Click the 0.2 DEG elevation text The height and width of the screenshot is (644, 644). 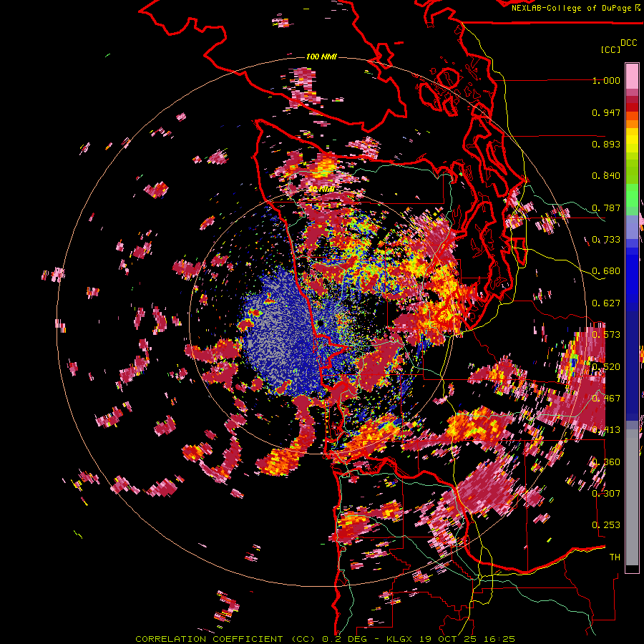[x=346, y=639]
